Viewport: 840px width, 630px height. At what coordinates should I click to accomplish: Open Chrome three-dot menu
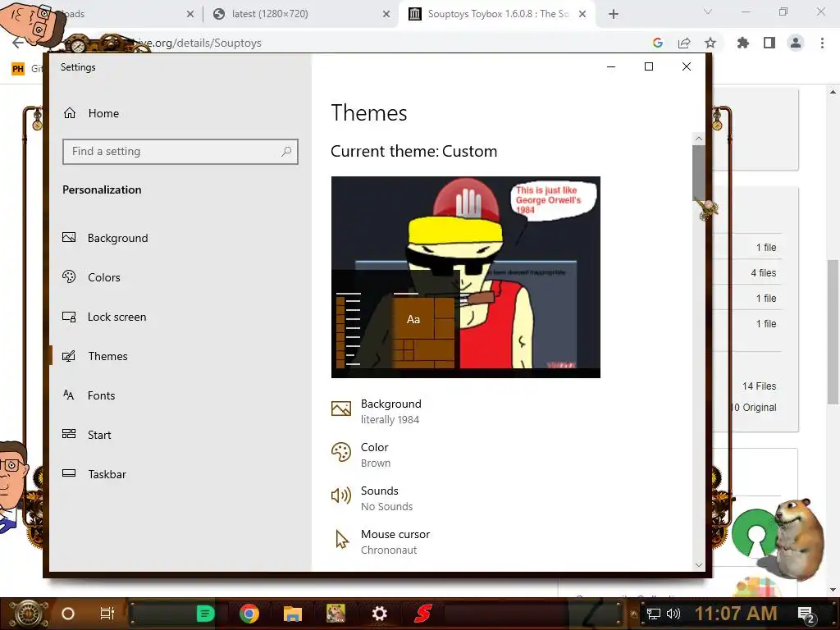tap(822, 43)
